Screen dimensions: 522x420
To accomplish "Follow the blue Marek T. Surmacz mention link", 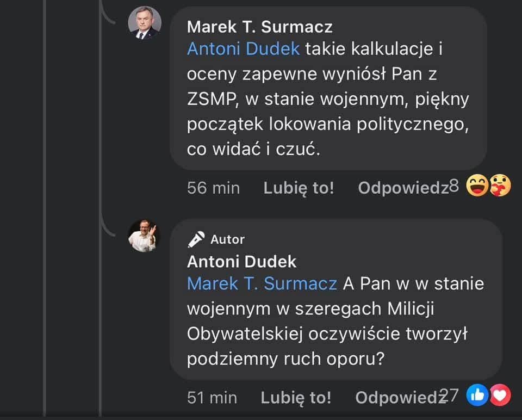I will tap(262, 284).
